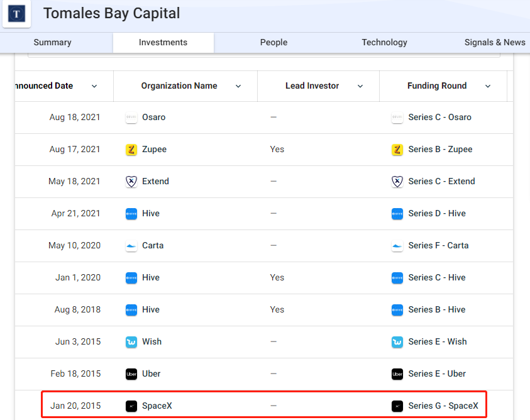
Task: Click the Extend logo in Organization column
Action: (x=131, y=182)
